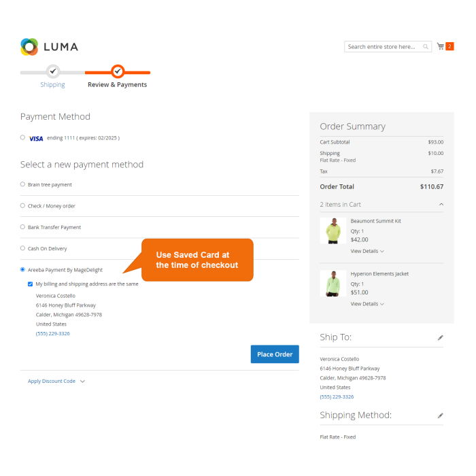Click Hyperion Elements Jacket product name

tap(379, 274)
